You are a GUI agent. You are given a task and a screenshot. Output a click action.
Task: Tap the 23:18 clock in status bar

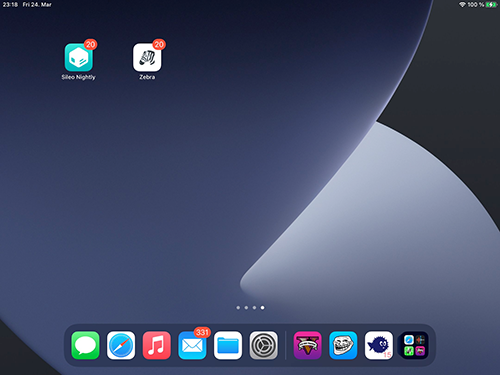click(x=10, y=5)
